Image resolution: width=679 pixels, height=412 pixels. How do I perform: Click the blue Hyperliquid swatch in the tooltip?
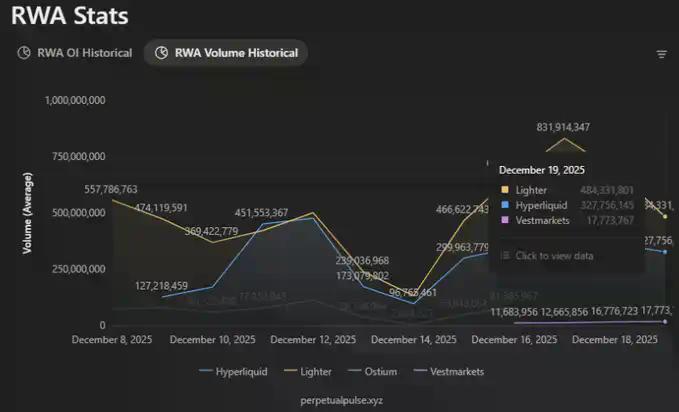tap(504, 205)
